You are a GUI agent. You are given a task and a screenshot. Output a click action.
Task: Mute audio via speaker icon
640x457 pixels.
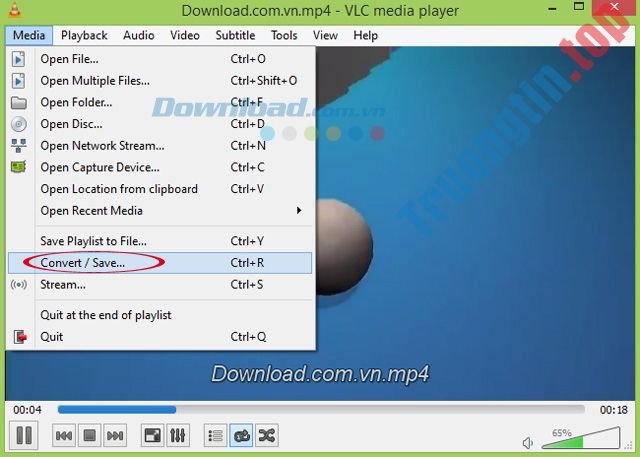click(528, 443)
